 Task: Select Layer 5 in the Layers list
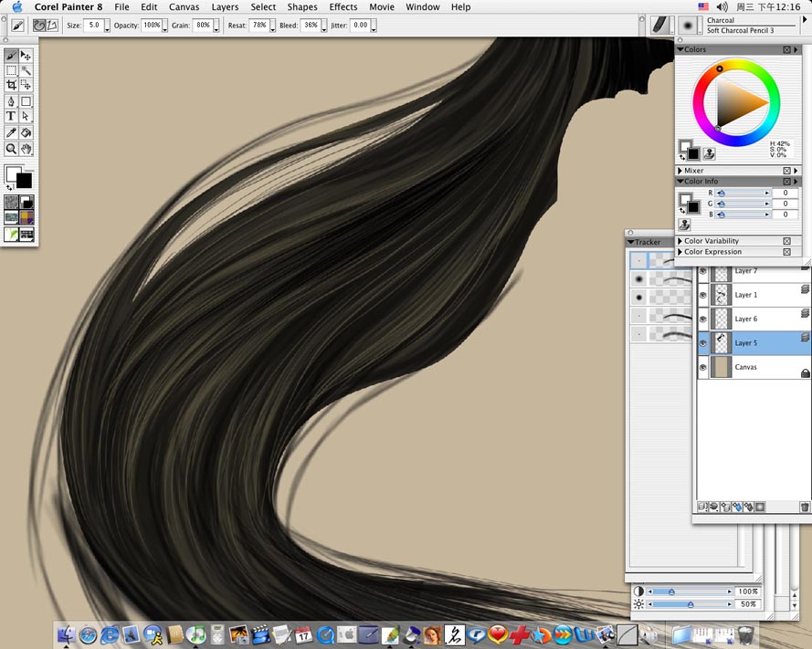pos(754,343)
